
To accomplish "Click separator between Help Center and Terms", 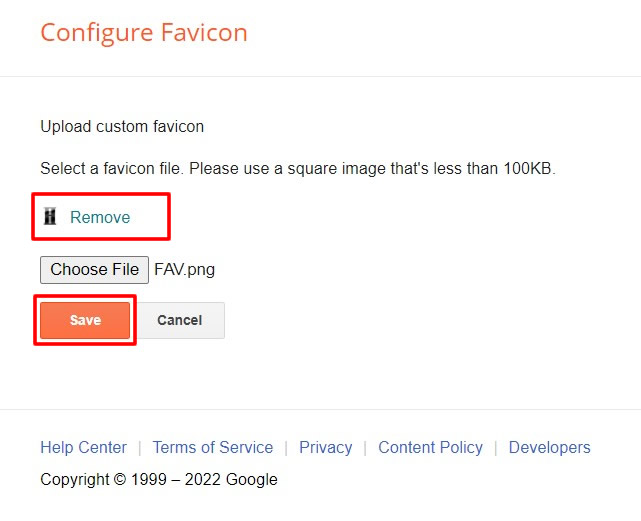I will 140,448.
